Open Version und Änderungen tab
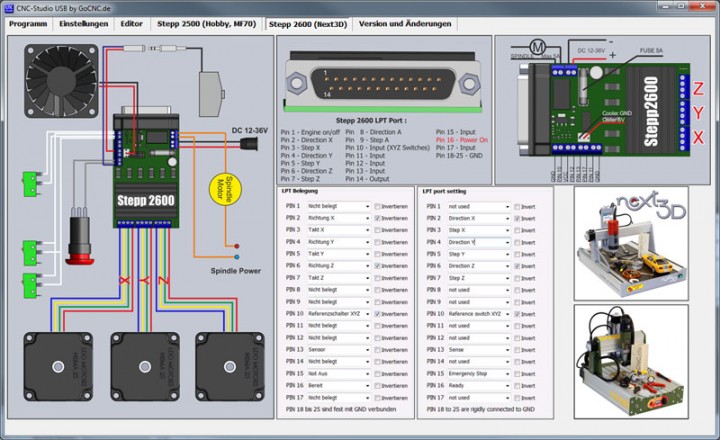720x440 pixels. coord(405,24)
